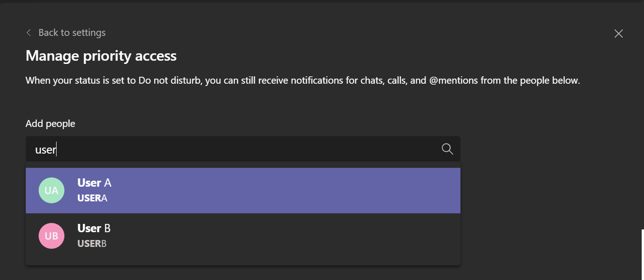Click the USERA username text

tap(92, 198)
